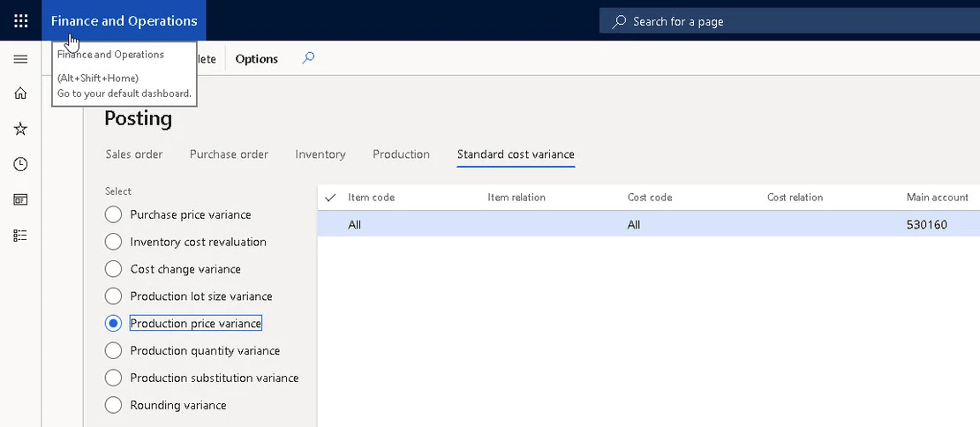The height and width of the screenshot is (427, 980).
Task: Select Production quantity variance radio button
Action: pyautogui.click(x=113, y=351)
